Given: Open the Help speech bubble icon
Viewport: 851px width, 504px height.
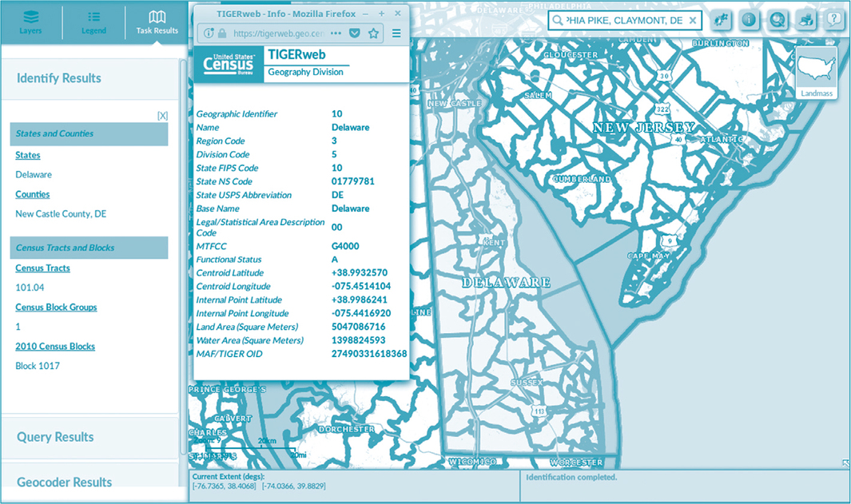Looking at the screenshot, I should click(833, 21).
